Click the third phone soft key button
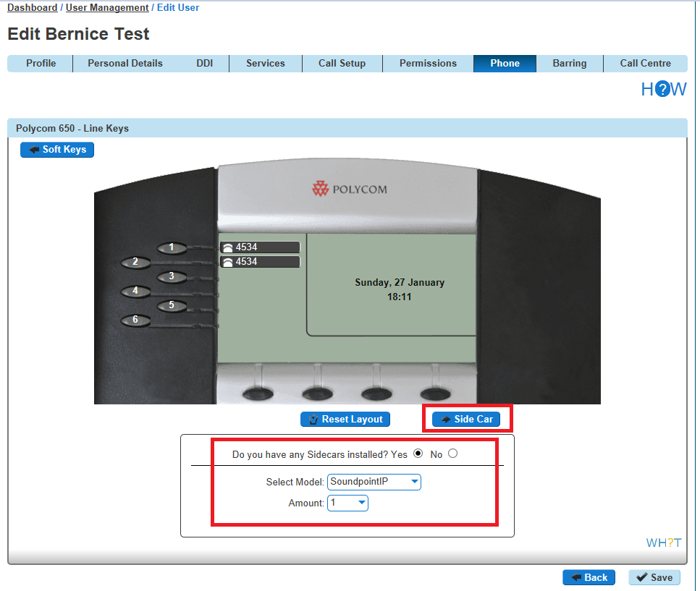700x591 pixels. point(376,394)
